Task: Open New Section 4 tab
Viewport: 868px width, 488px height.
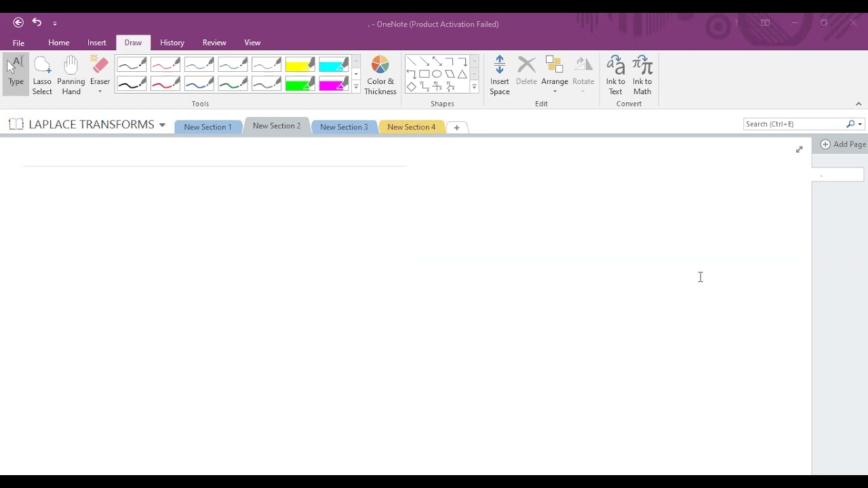Action: pyautogui.click(x=412, y=127)
